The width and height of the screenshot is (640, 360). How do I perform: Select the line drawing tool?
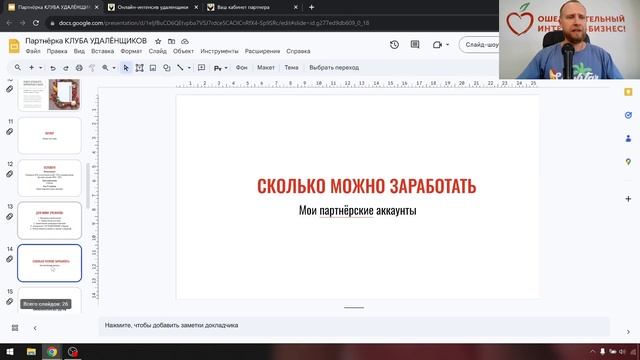pos(180,68)
